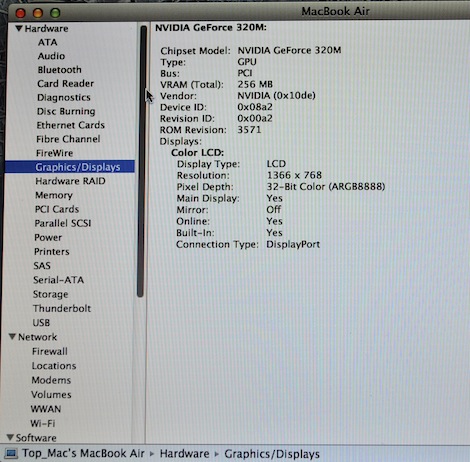This screenshot has width=470, height=462.
Task: Click the ROM Revision value 3571
Action: pos(249,130)
